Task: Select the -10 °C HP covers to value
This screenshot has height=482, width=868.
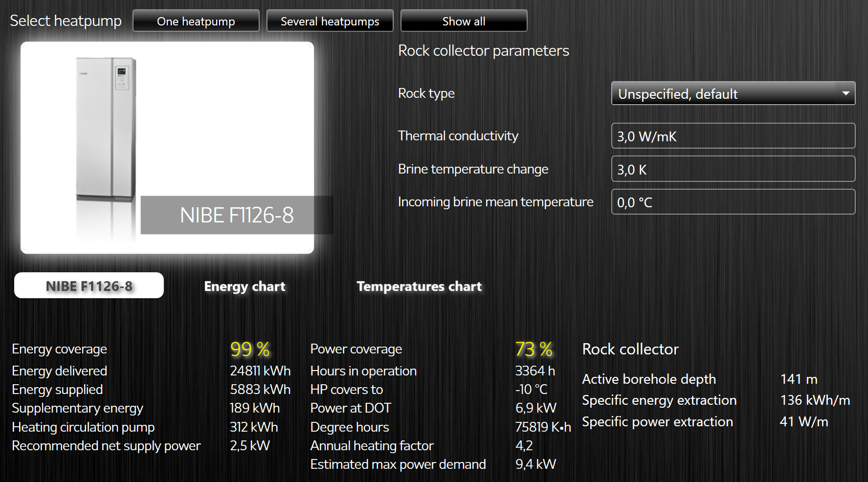Action: click(532, 390)
